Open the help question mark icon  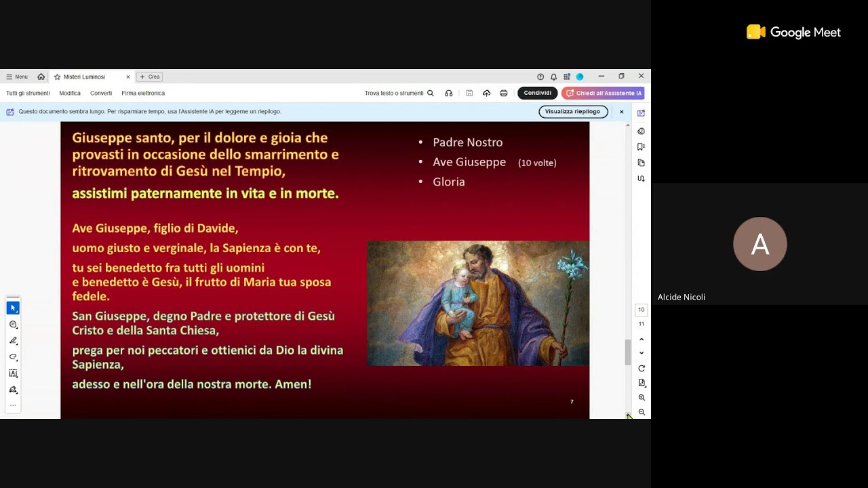(x=540, y=77)
